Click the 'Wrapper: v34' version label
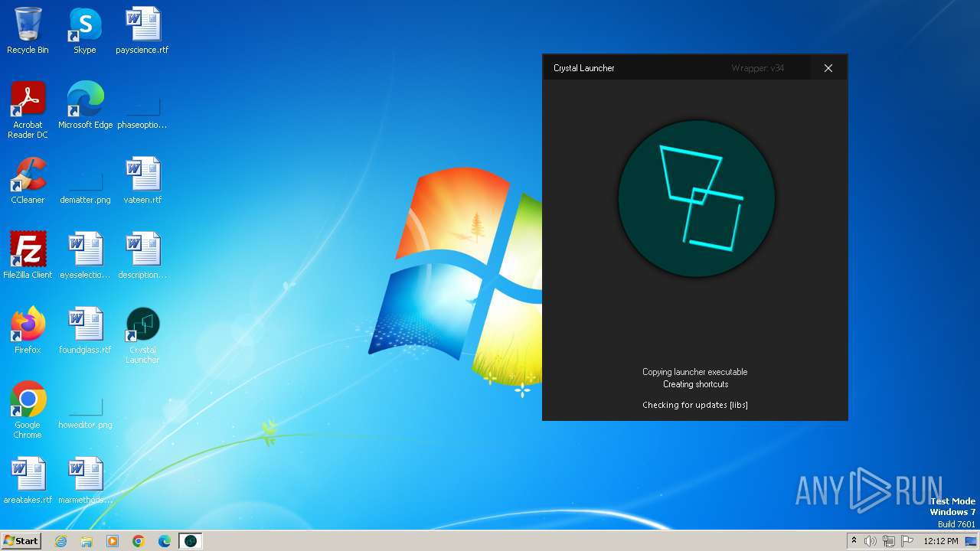The width and height of the screenshot is (980, 551). click(x=758, y=68)
